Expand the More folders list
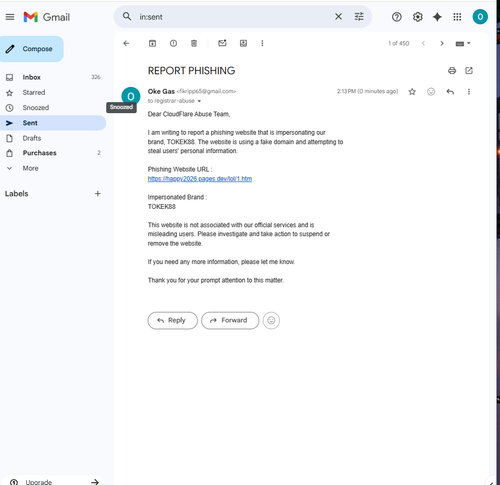Screen dimensions: 500x485 coord(53,168)
